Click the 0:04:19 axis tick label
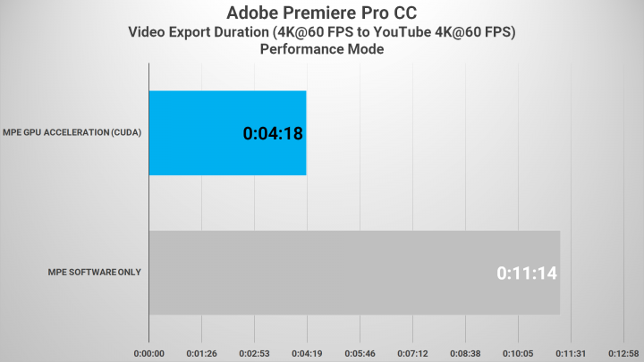Screen dimensions: 644x362 click(307, 352)
